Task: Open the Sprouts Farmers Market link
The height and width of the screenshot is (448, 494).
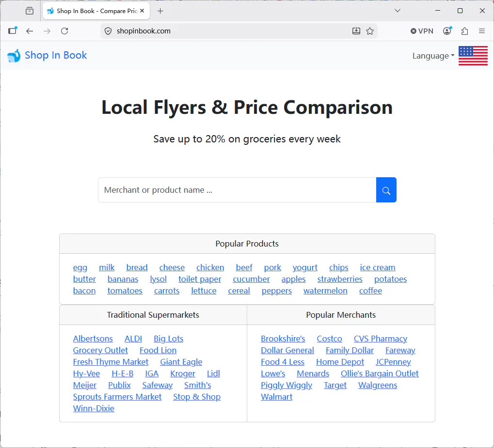Action: [x=117, y=397]
